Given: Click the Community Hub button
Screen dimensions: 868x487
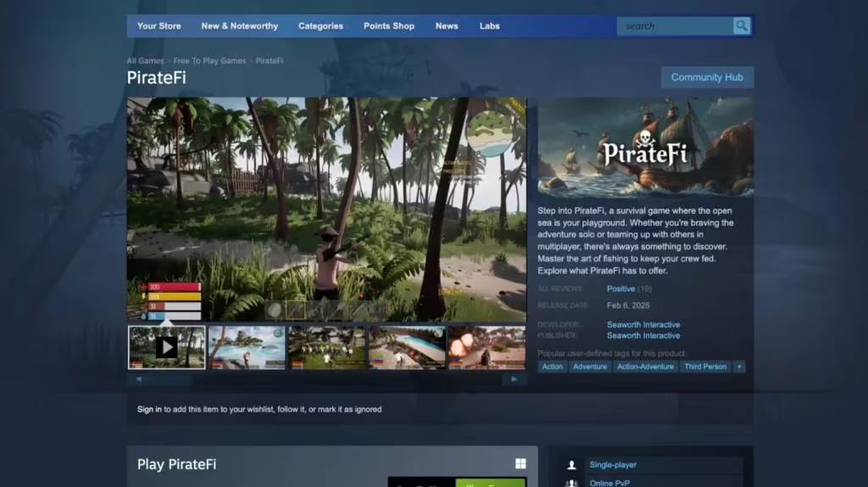Looking at the screenshot, I should (x=707, y=77).
